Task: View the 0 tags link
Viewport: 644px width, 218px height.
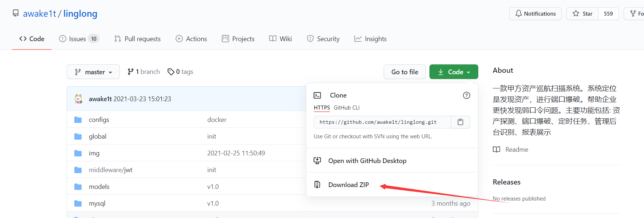Action: click(x=180, y=72)
